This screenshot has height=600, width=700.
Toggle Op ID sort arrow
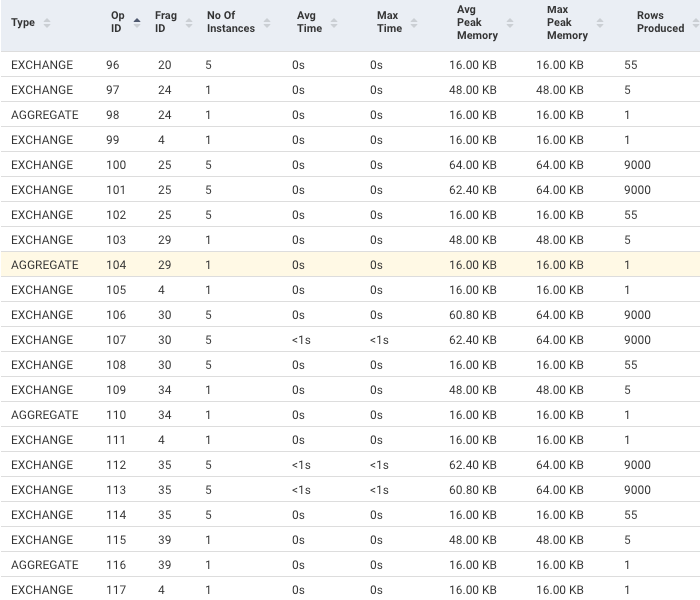(137, 23)
